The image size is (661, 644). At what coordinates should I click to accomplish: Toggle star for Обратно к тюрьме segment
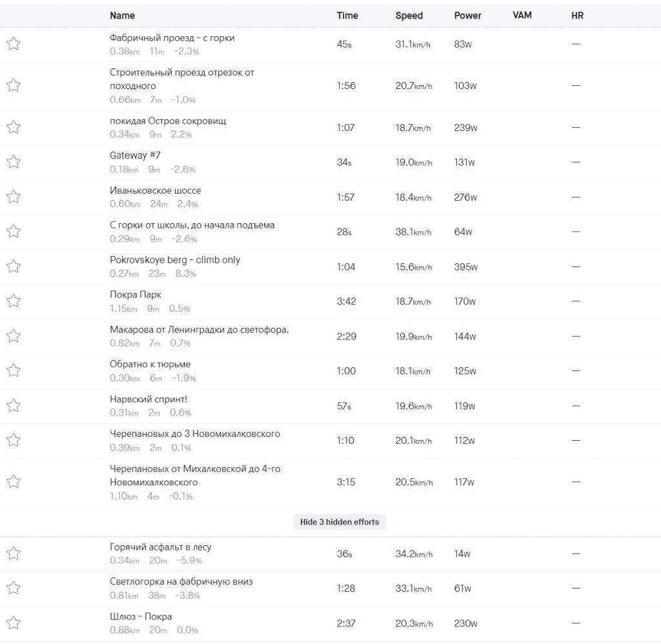[14, 370]
